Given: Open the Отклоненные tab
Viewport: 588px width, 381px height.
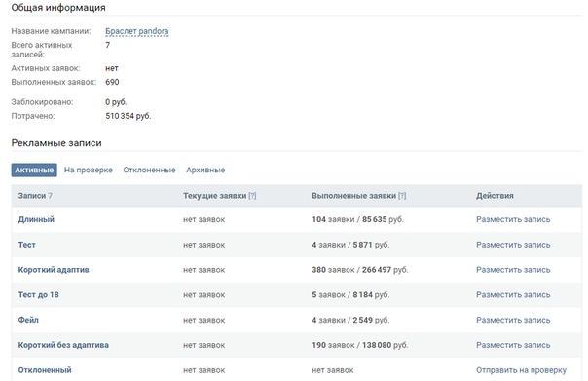Looking at the screenshot, I should (x=149, y=171).
